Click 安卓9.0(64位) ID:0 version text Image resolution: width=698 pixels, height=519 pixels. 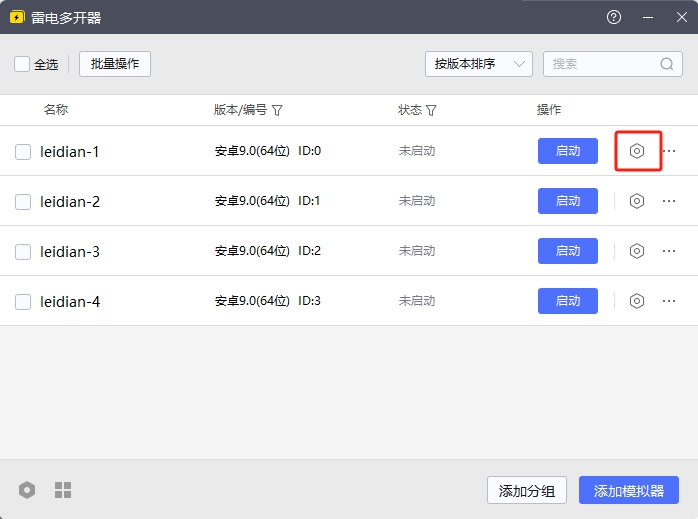pyautogui.click(x=268, y=151)
